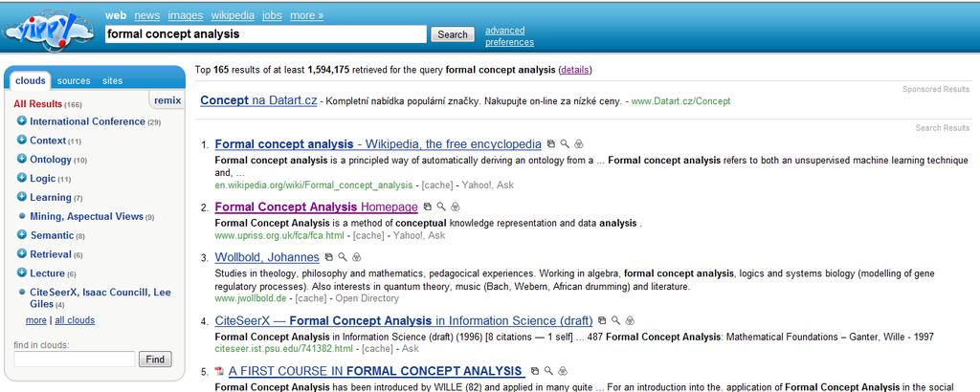Viewport: 980px width, 392px height.
Task: Click the remix button in clouds panel
Action: coord(167,100)
